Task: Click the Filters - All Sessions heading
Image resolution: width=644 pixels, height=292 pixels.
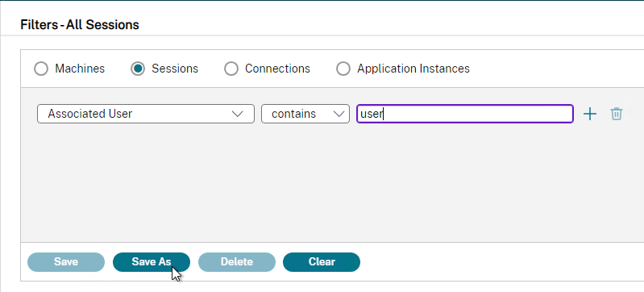Action: coord(80,25)
